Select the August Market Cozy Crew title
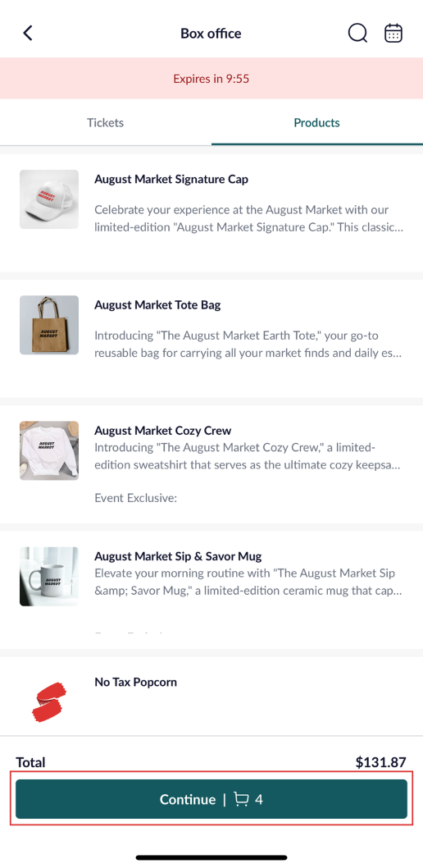 pos(163,430)
